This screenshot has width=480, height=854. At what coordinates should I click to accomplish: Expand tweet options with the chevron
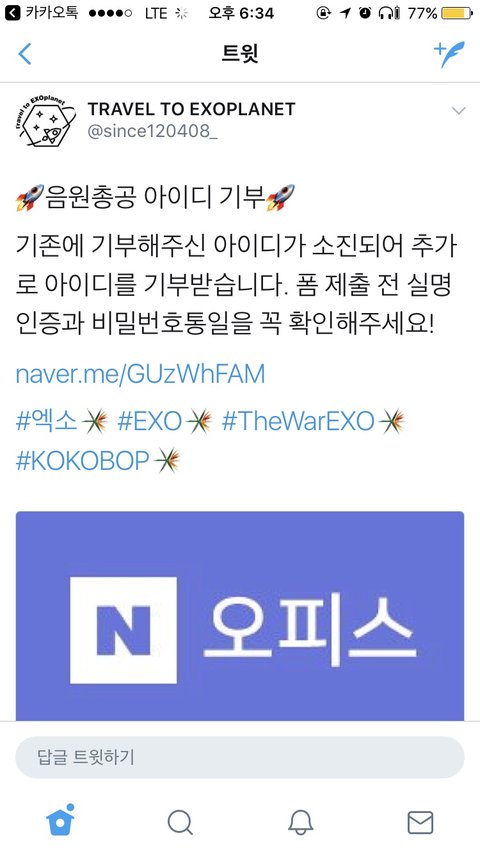click(x=459, y=111)
